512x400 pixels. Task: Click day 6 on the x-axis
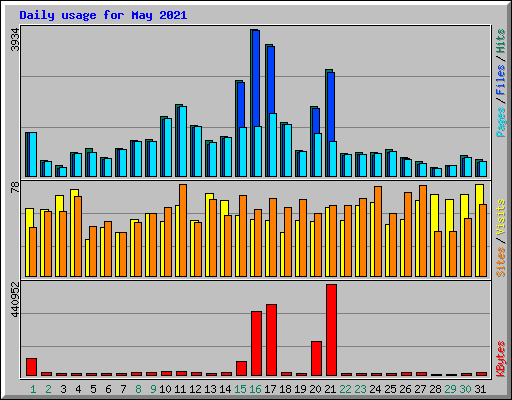[108, 389]
